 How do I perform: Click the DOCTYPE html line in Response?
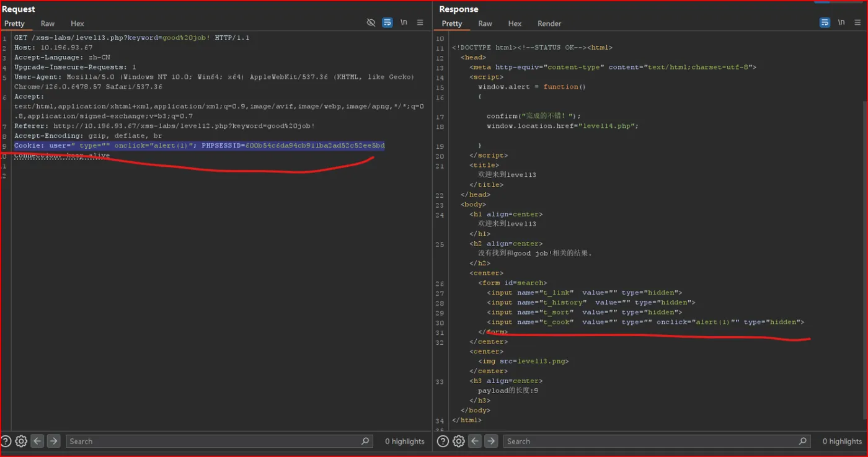[x=533, y=48]
